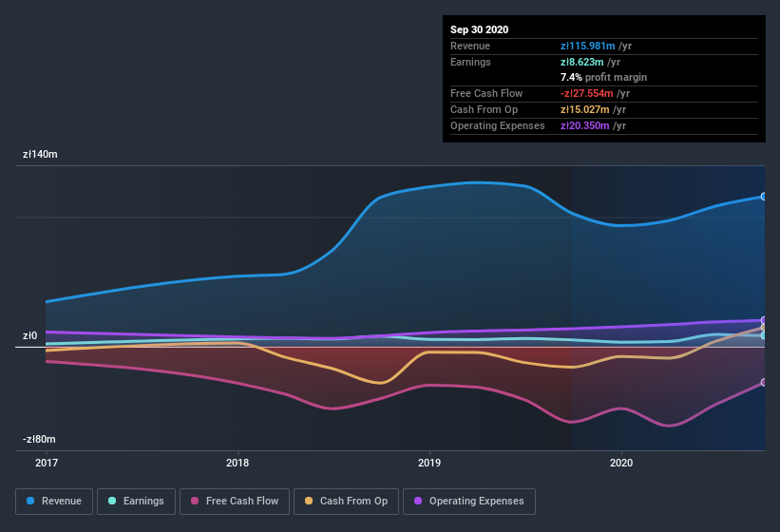This screenshot has height=532, width=780.
Task: Click the zł8.623m earnings value
Action: point(581,62)
